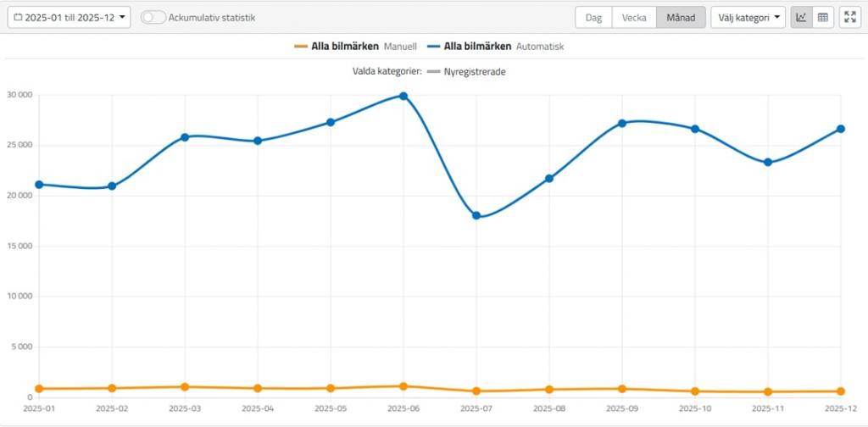Click the fullscreen expand icon

pyautogui.click(x=850, y=17)
